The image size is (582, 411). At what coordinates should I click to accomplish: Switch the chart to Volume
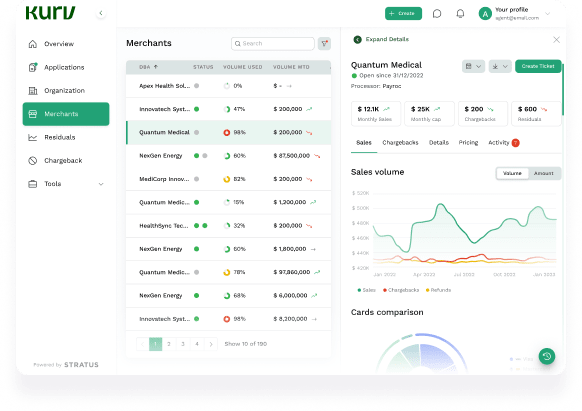pos(512,173)
